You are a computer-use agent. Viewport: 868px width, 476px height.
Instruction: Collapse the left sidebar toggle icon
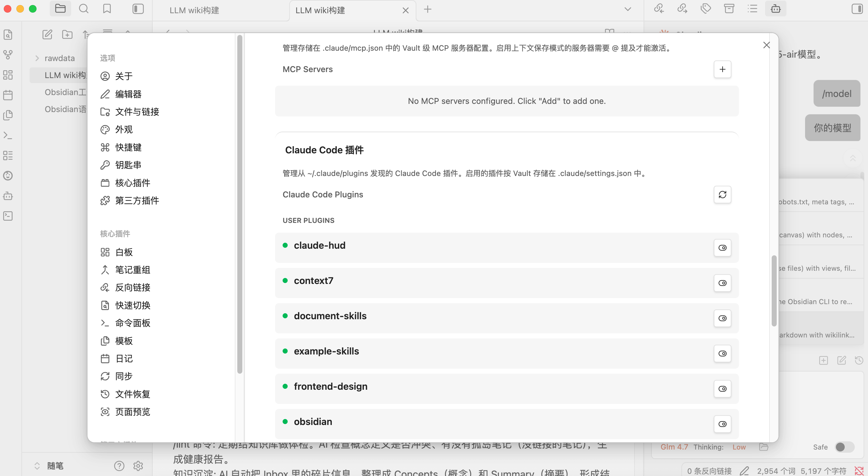tap(138, 9)
